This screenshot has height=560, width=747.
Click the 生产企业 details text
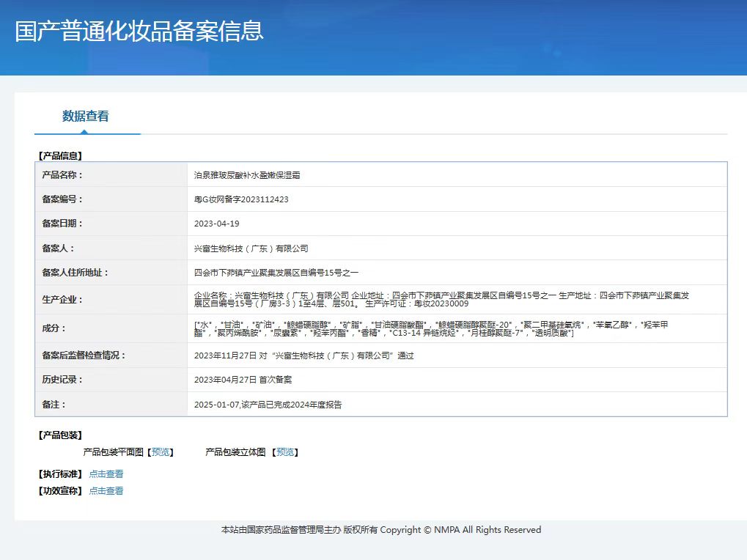440,299
